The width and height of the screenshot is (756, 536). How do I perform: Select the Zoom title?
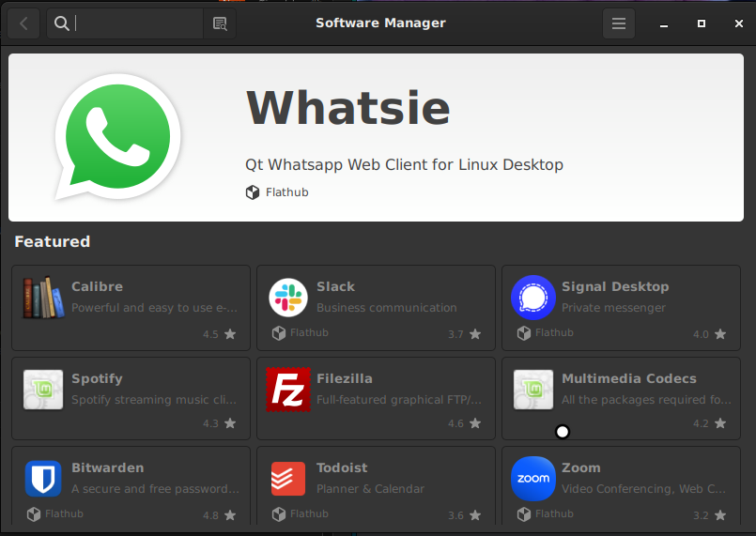pyautogui.click(x=581, y=467)
